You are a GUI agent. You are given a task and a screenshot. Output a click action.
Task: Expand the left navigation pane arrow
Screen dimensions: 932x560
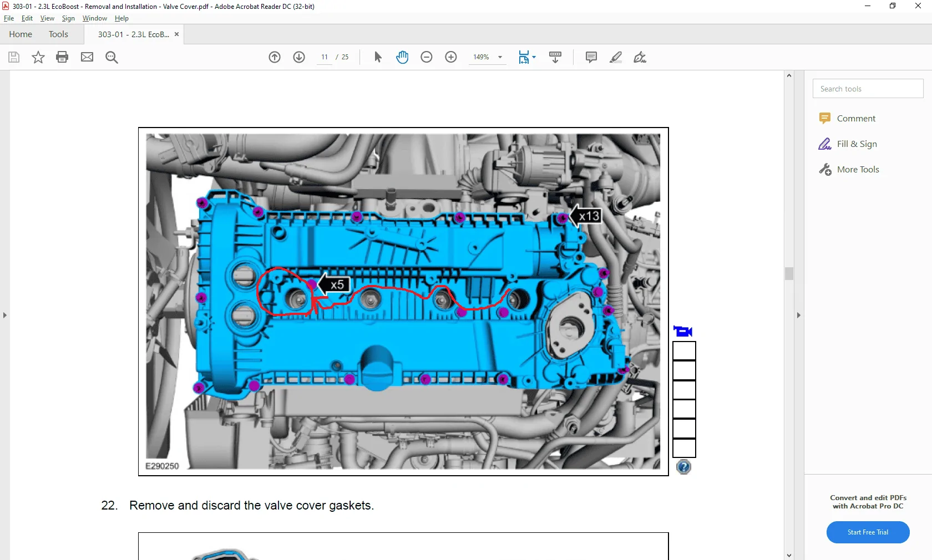coord(5,315)
